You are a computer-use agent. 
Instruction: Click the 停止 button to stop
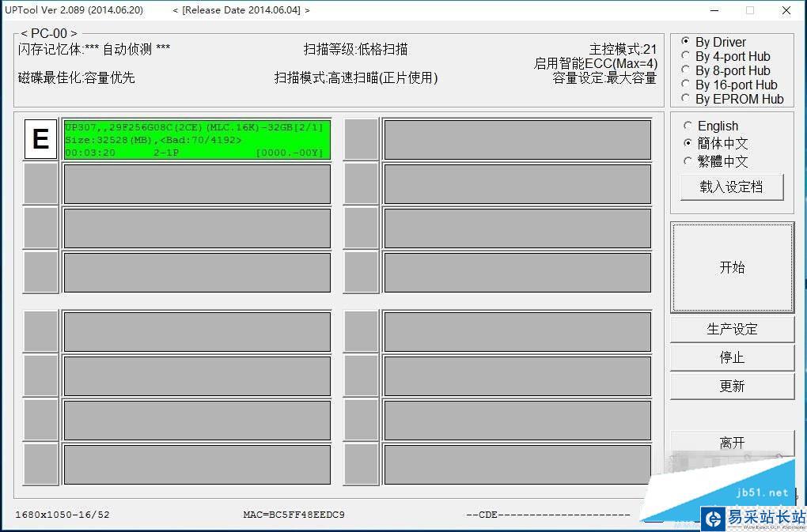point(731,357)
